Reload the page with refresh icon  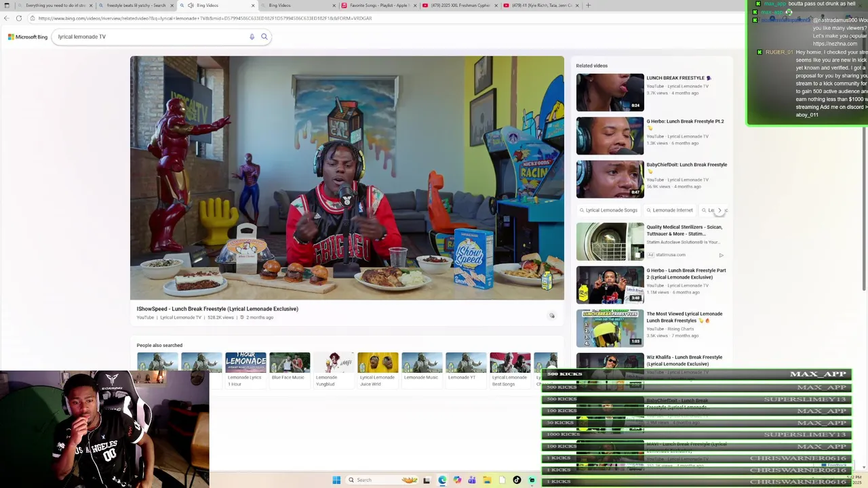tap(19, 18)
